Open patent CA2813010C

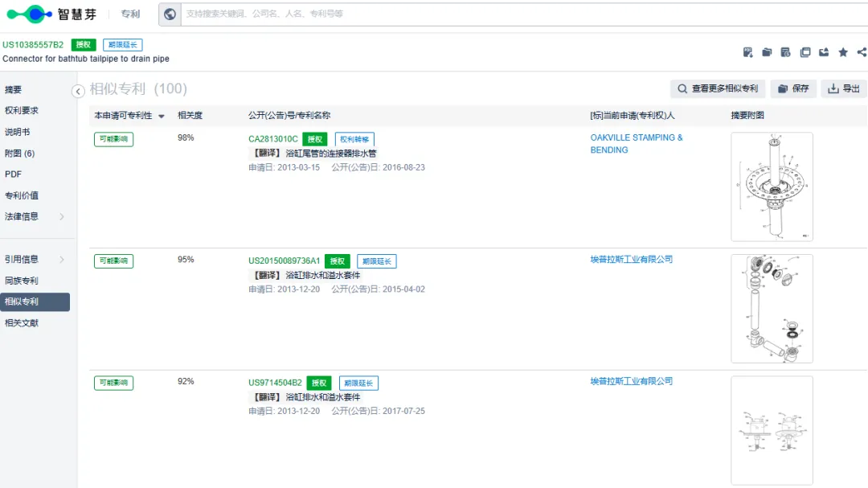click(273, 139)
